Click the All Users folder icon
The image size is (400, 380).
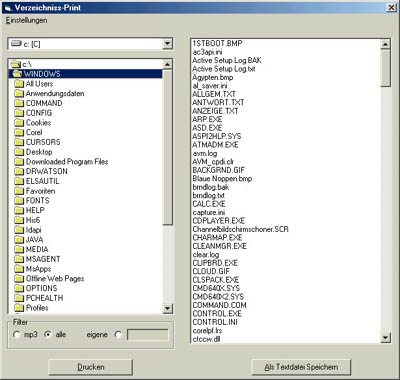[x=19, y=84]
